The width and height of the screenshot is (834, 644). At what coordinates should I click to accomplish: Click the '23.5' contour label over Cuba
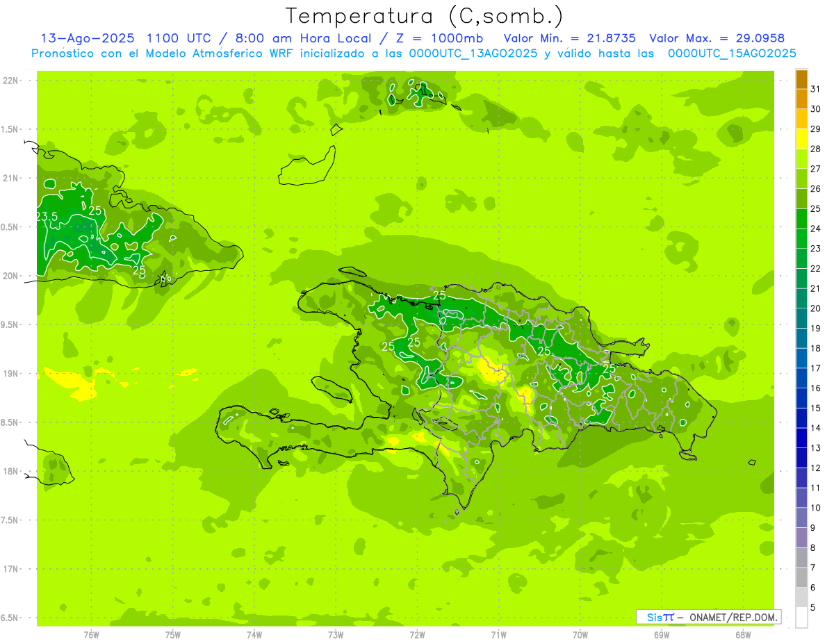pos(47,217)
